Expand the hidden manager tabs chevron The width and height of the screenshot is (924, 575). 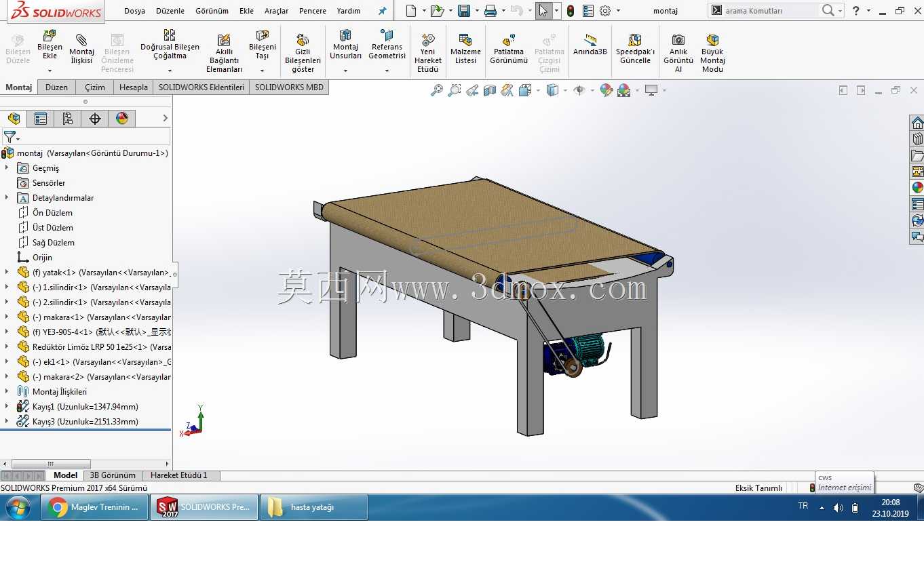click(165, 118)
